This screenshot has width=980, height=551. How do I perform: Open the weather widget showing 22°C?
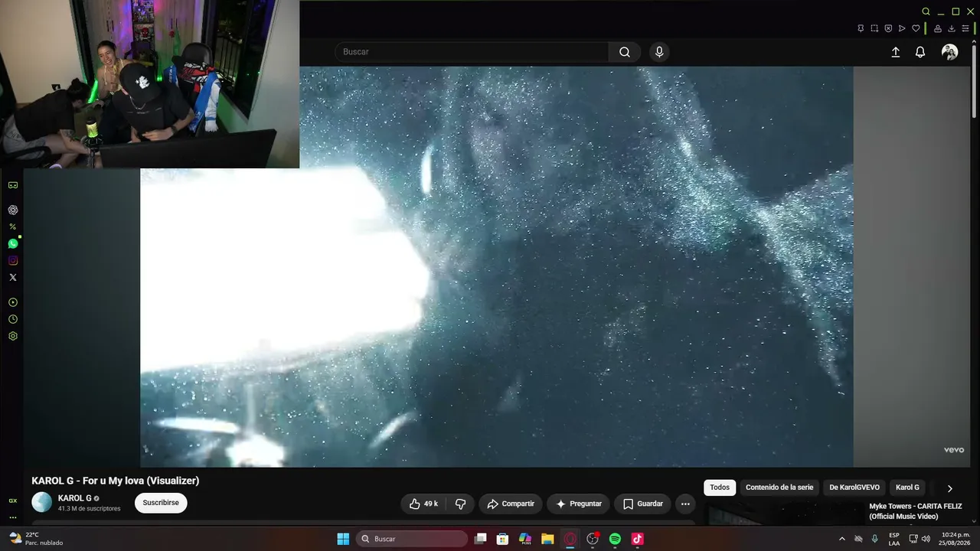point(36,539)
